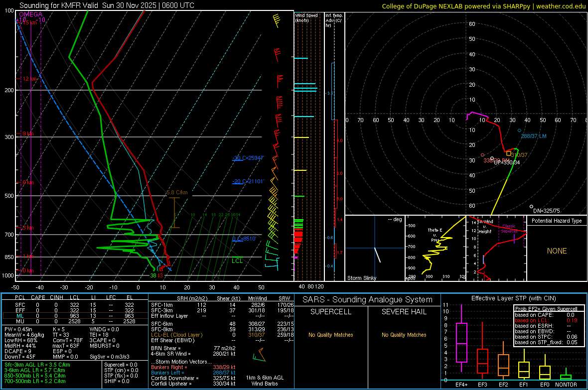This screenshot has width=588, height=390.
Task: Click the Effective Layer STP (with CIN) title
Action: pos(513,298)
